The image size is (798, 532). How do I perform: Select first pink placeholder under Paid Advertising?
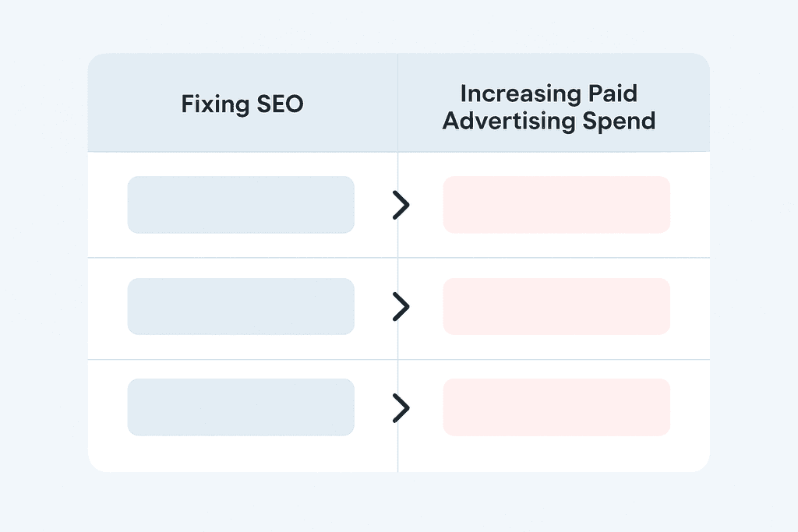click(556, 205)
